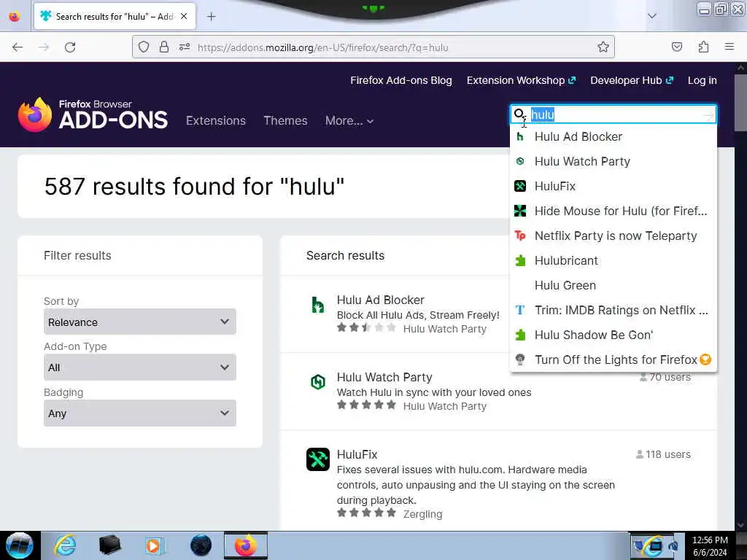Open the dark globe taskbar icon

point(201,545)
